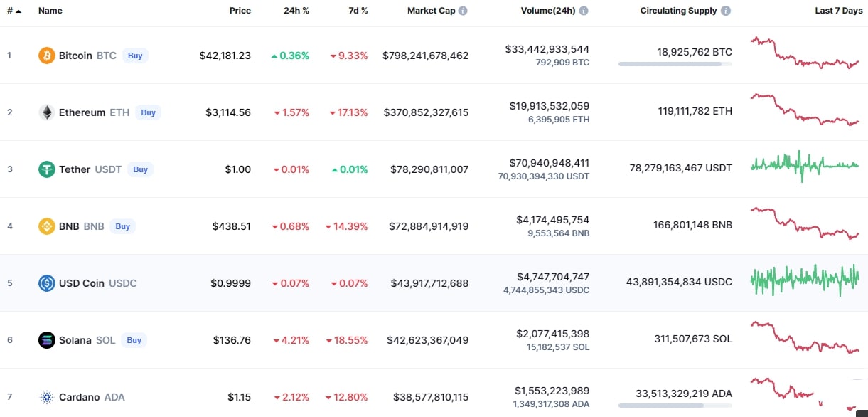
Task: Open the USD Coin USDC name link
Action: pyautogui.click(x=98, y=283)
